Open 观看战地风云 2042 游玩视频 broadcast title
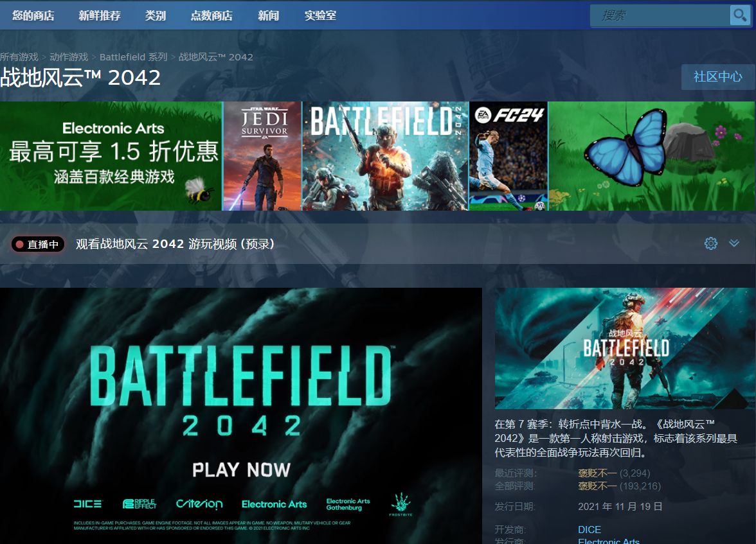This screenshot has height=544, width=756. (175, 244)
